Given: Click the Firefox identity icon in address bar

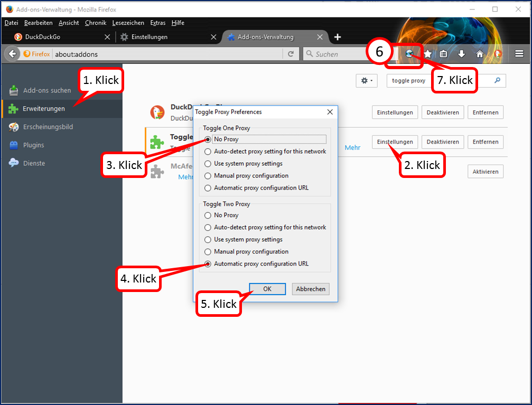Looking at the screenshot, I should coord(36,54).
